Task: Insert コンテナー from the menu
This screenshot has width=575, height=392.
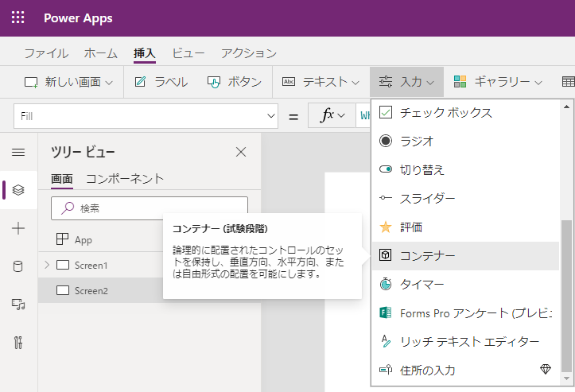Action: point(465,255)
